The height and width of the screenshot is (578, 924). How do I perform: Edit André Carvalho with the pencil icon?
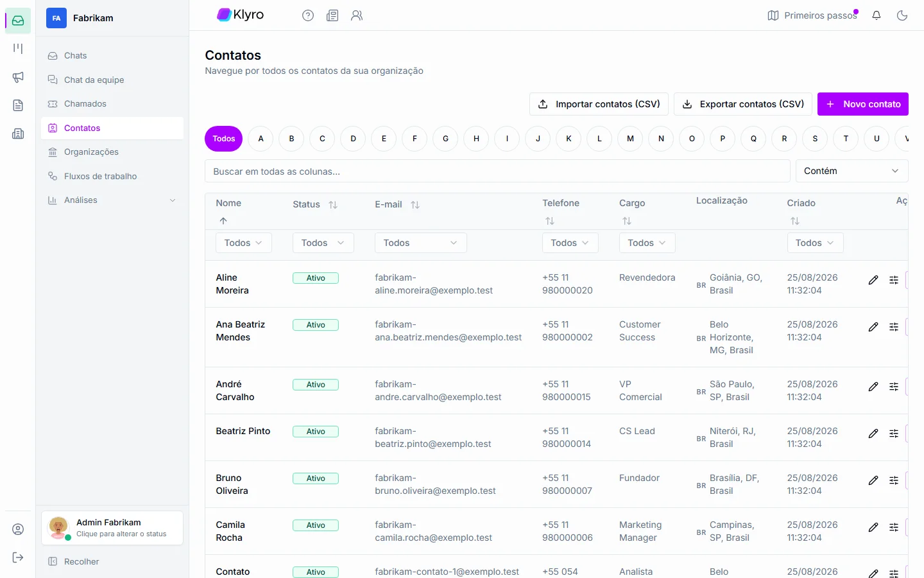[x=873, y=387]
